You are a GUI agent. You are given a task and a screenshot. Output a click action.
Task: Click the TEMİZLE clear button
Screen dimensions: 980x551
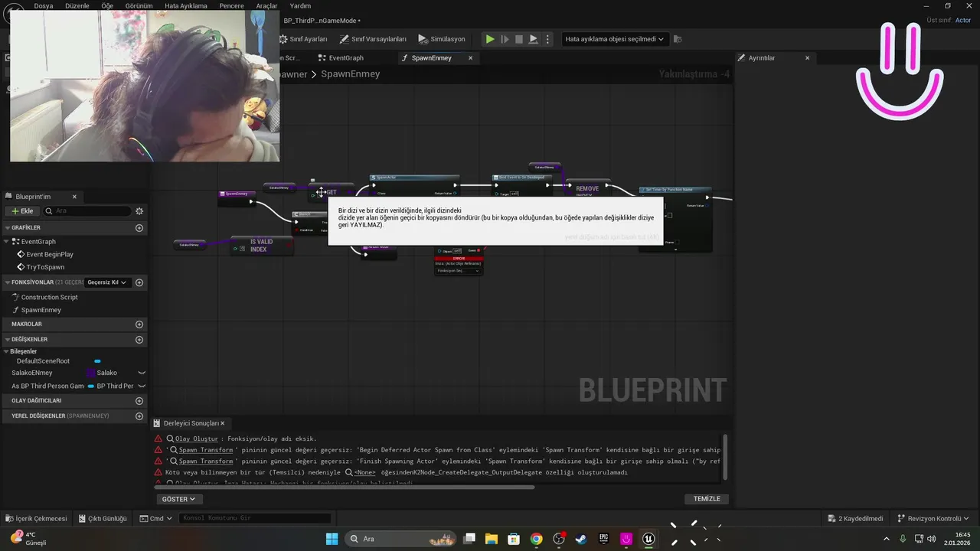coord(707,499)
